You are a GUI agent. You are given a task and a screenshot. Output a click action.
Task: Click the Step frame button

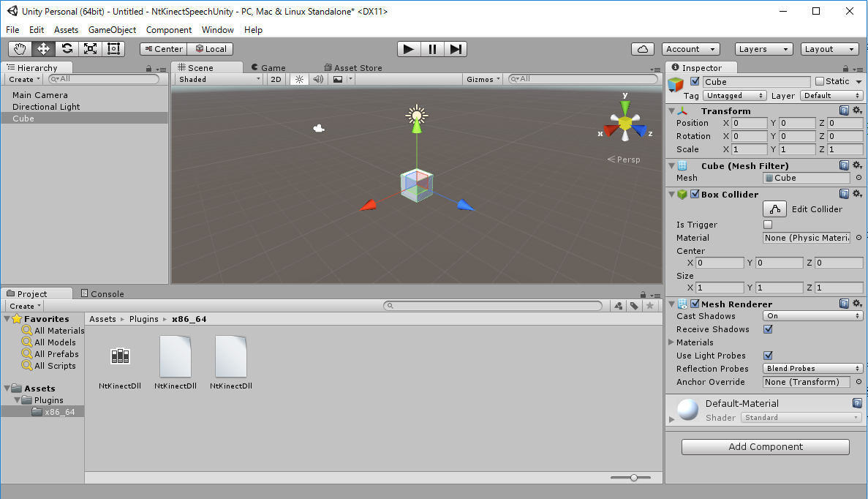pyautogui.click(x=456, y=49)
